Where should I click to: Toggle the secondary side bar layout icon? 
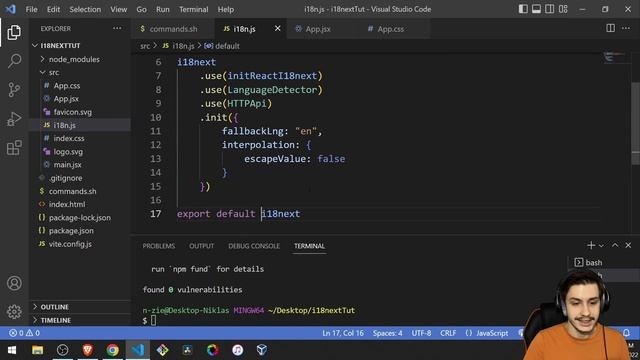point(550,9)
